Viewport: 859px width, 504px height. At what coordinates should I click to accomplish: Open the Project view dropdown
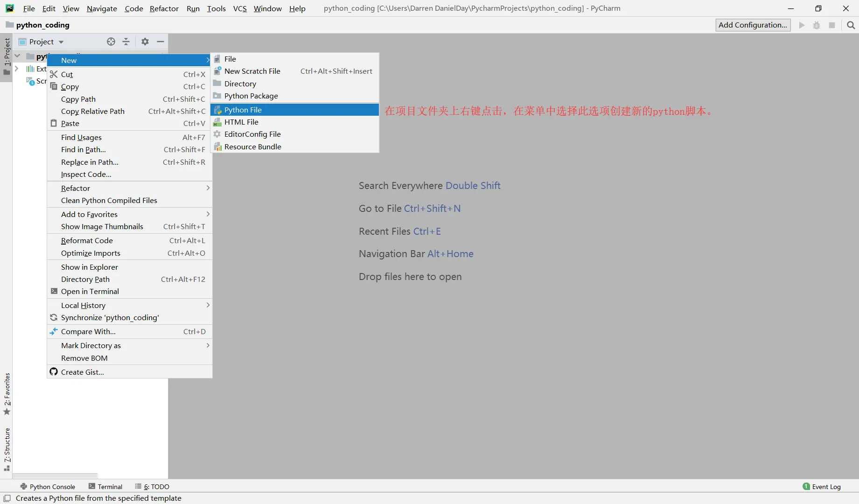click(61, 42)
